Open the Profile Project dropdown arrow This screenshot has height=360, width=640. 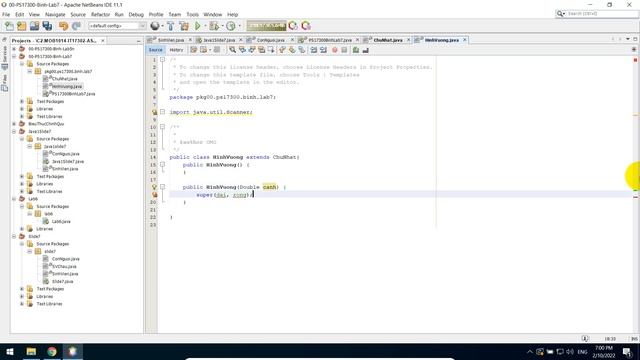pyautogui.click(x=239, y=26)
